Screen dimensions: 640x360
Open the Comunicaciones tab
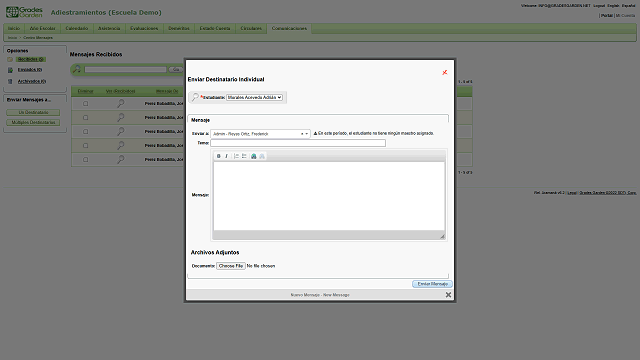289,29
